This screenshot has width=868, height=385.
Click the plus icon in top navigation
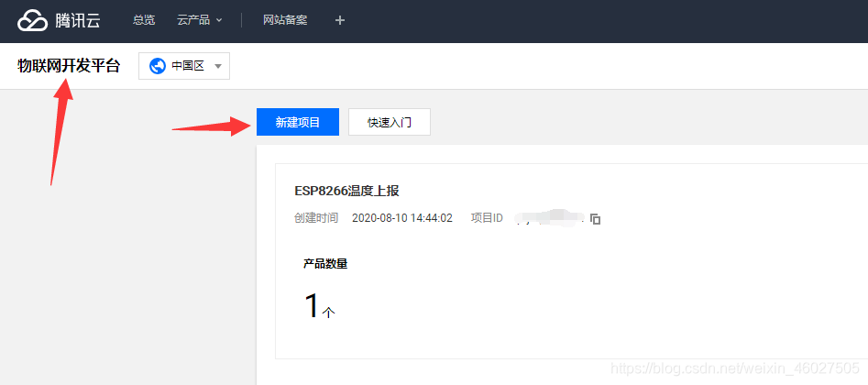coord(340,20)
